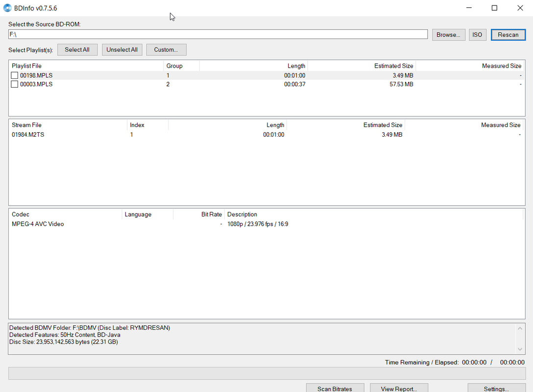
Task: Click the Browse... button
Action: 448,35
